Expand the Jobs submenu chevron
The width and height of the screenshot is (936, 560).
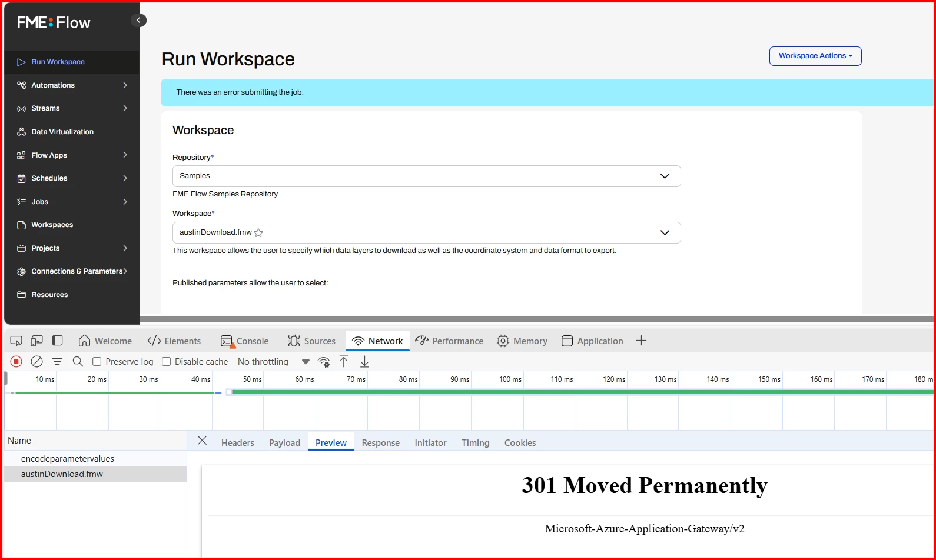pos(125,202)
